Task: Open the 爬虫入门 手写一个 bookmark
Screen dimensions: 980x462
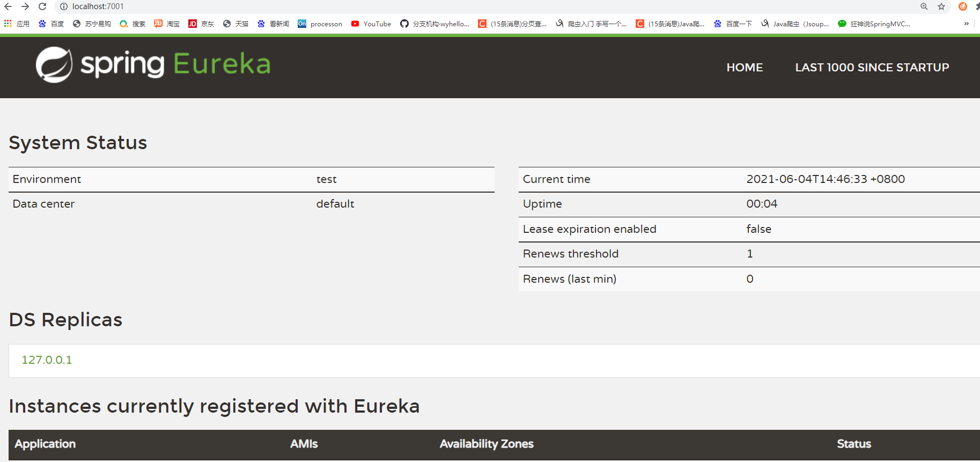Action: pyautogui.click(x=591, y=24)
